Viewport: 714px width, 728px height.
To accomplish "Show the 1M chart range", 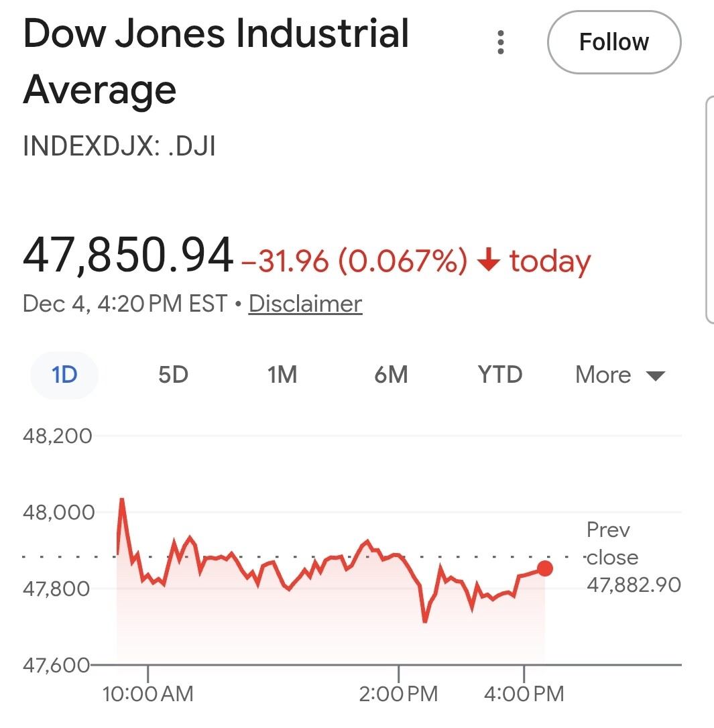I will pyautogui.click(x=282, y=375).
